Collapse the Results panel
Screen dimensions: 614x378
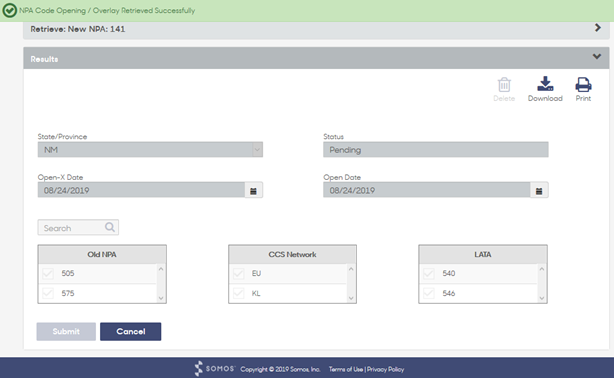tap(597, 56)
